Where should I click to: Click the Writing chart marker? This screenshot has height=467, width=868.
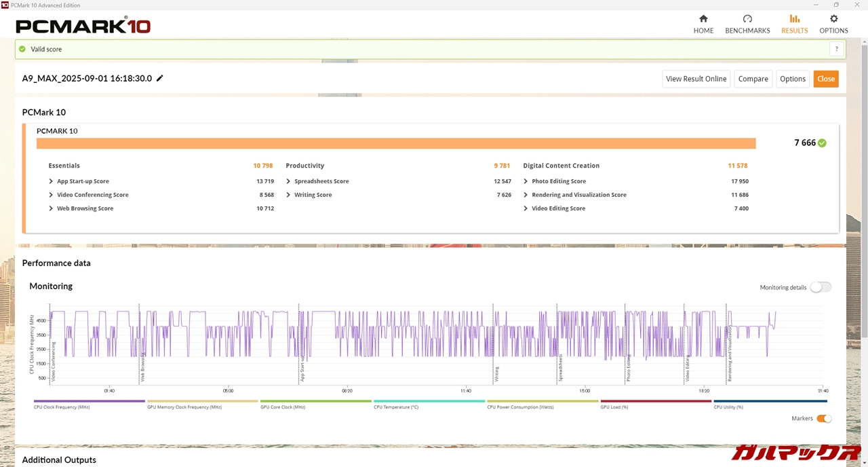pyautogui.click(x=496, y=374)
